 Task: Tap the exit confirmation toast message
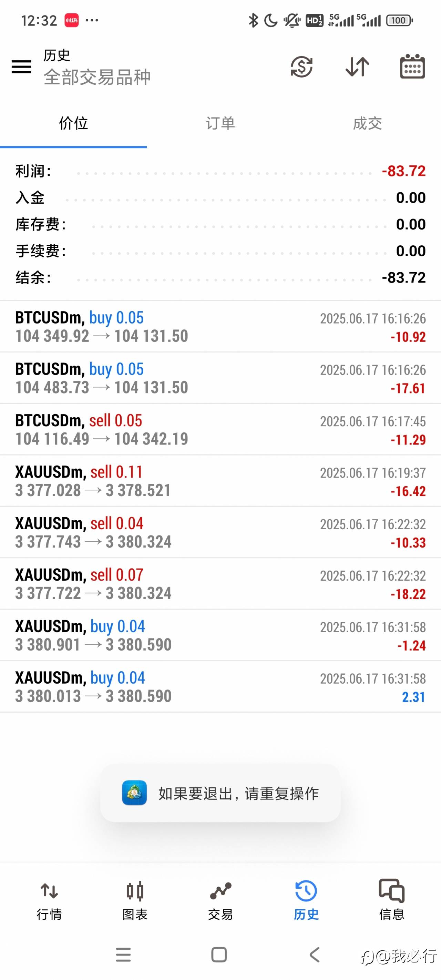220,793
